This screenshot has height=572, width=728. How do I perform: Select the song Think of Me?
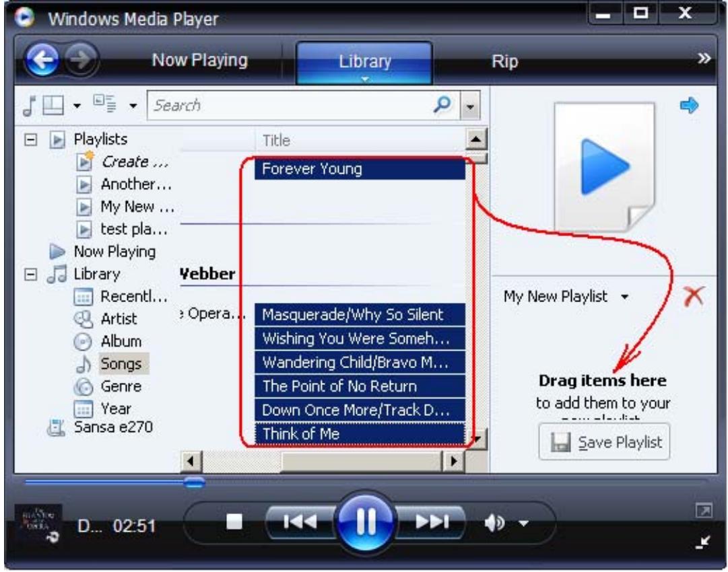360,434
